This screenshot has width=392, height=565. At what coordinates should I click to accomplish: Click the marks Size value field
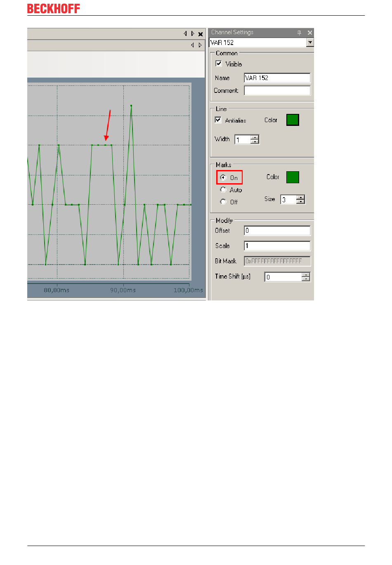pos(289,199)
